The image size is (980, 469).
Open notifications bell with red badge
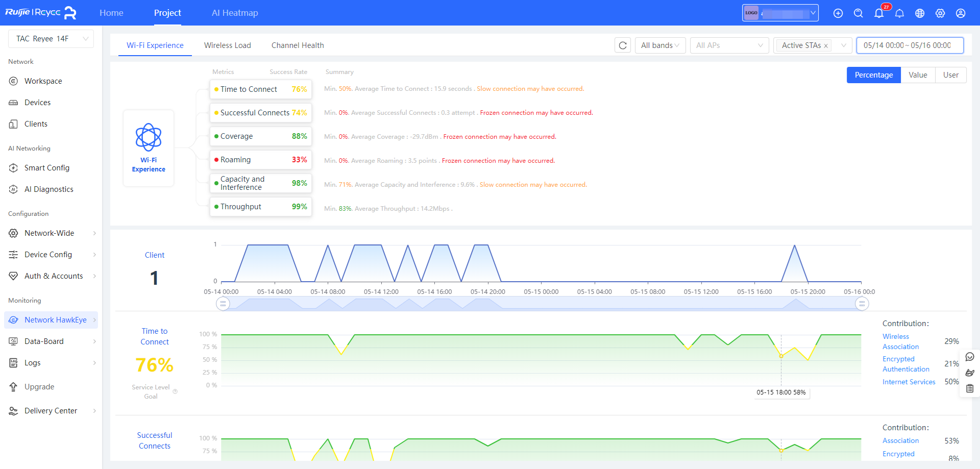coord(879,13)
